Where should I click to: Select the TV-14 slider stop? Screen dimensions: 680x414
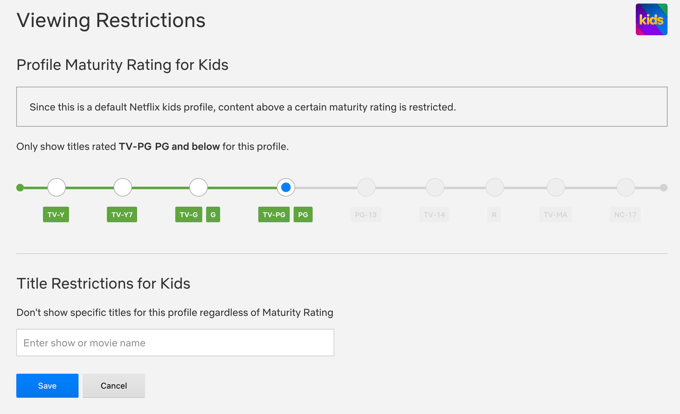(434, 187)
